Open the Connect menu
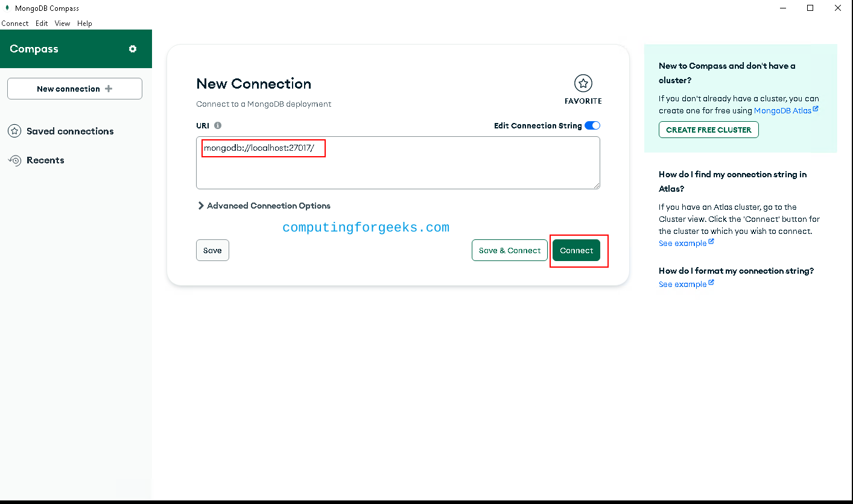Screen dimensions: 853x504 pos(15,24)
